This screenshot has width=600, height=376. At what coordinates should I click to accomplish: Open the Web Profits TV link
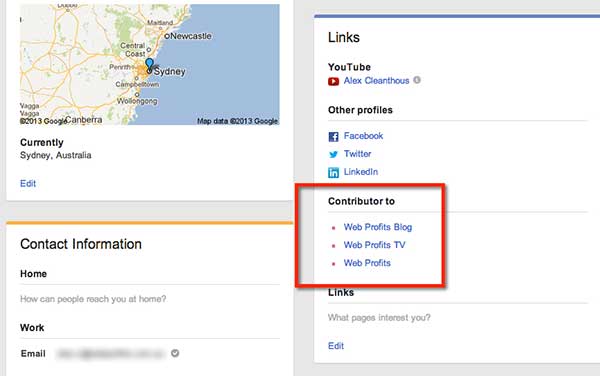pos(374,245)
